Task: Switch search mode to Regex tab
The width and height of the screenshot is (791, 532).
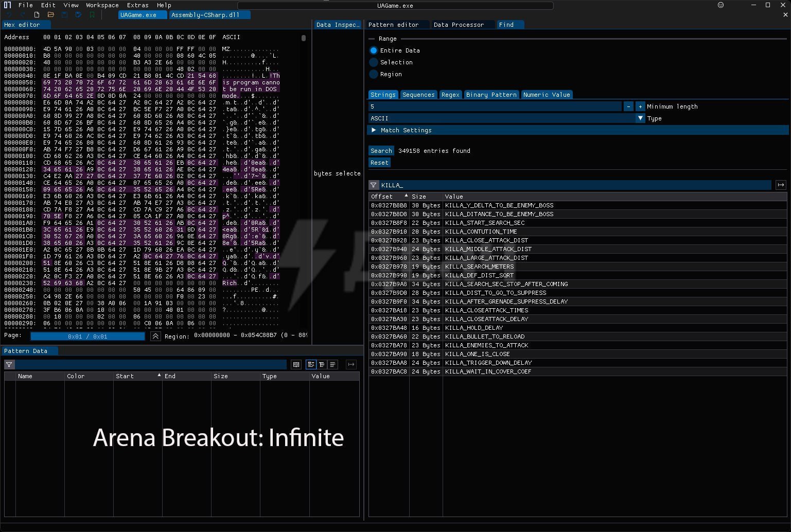Action: (450, 95)
